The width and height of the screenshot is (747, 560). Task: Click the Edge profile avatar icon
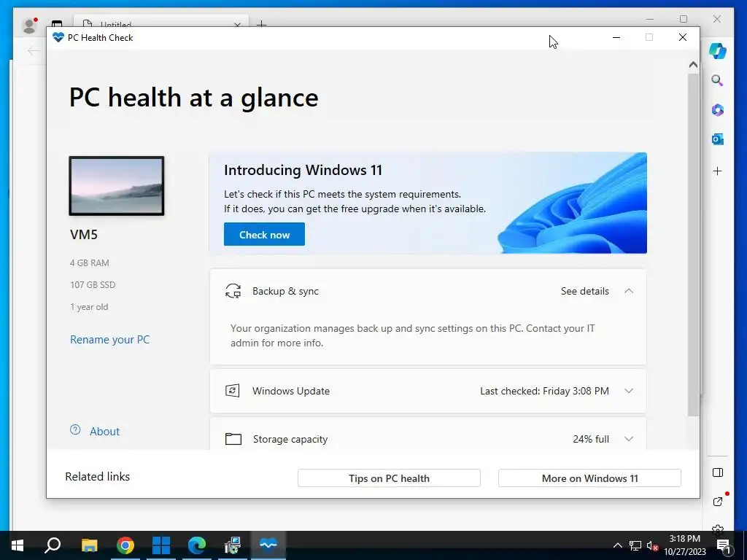(x=29, y=25)
